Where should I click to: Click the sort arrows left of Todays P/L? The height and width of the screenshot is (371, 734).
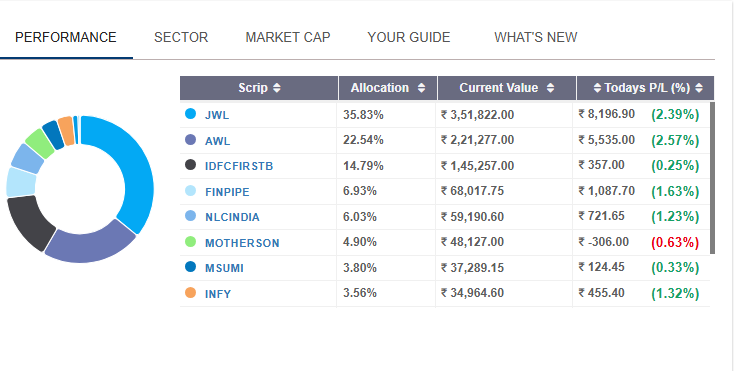pyautogui.click(x=597, y=88)
